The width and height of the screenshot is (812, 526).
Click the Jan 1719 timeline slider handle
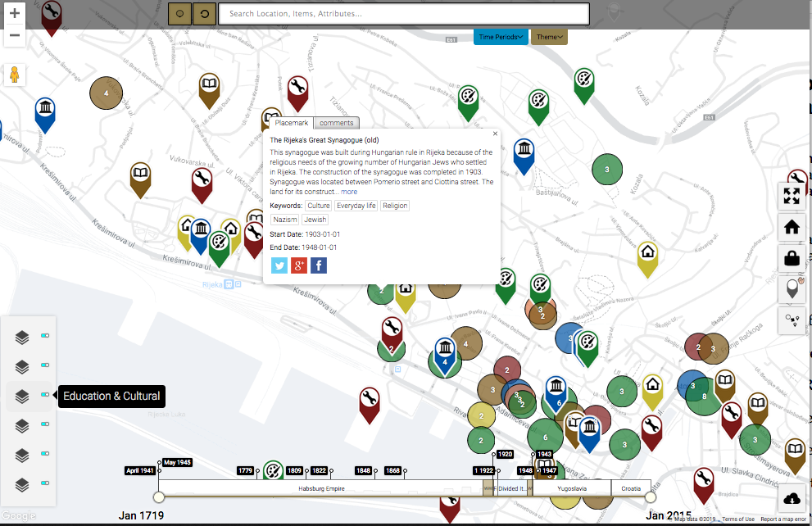[x=159, y=497]
